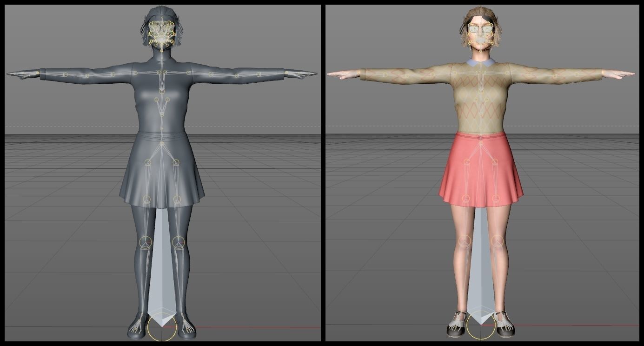Click the hair of the gray character

pyautogui.click(x=153, y=12)
